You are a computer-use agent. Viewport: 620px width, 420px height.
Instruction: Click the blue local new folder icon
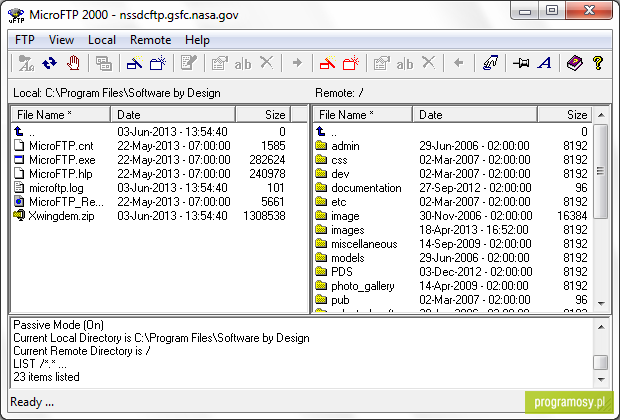(x=158, y=63)
